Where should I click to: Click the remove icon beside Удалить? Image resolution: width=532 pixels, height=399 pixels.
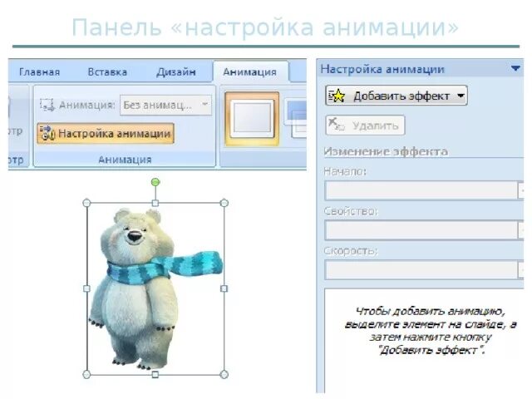point(337,125)
